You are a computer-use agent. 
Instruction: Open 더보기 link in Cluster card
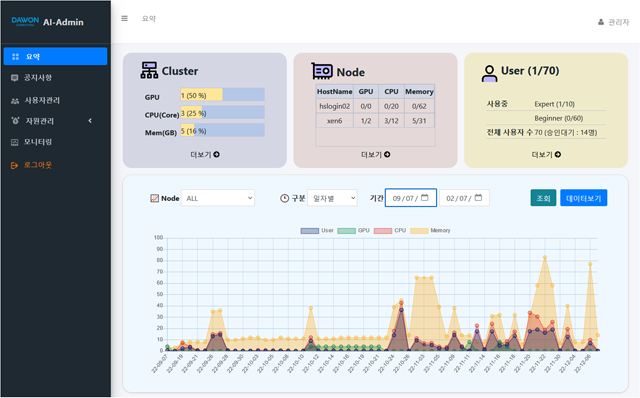click(x=205, y=154)
